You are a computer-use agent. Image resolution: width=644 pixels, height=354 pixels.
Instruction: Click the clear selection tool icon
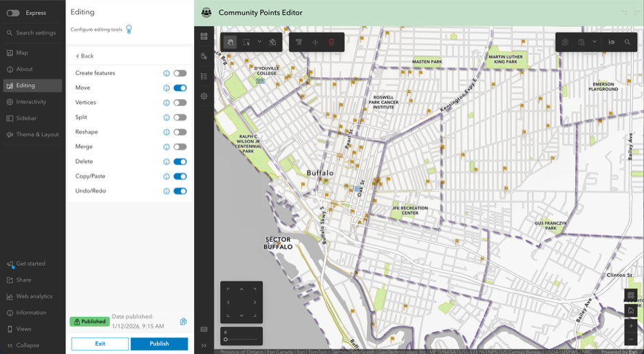click(x=272, y=42)
